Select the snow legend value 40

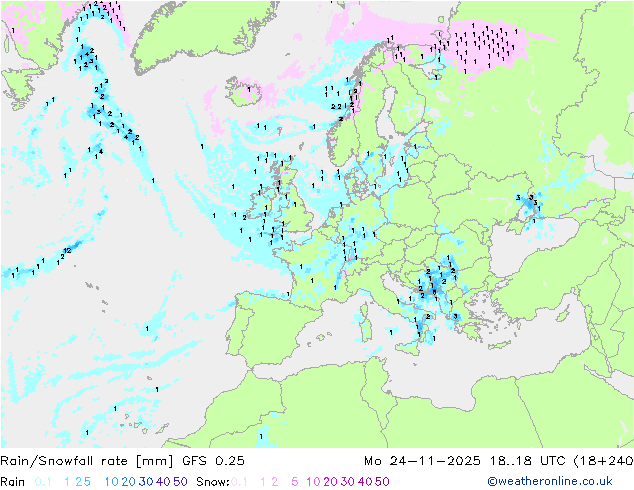(x=365, y=482)
